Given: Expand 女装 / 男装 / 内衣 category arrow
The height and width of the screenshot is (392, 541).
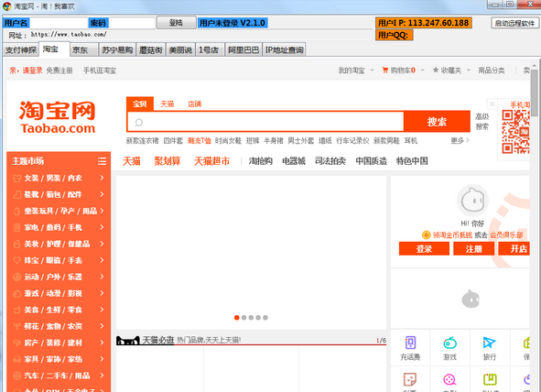Looking at the screenshot, I should (102, 178).
